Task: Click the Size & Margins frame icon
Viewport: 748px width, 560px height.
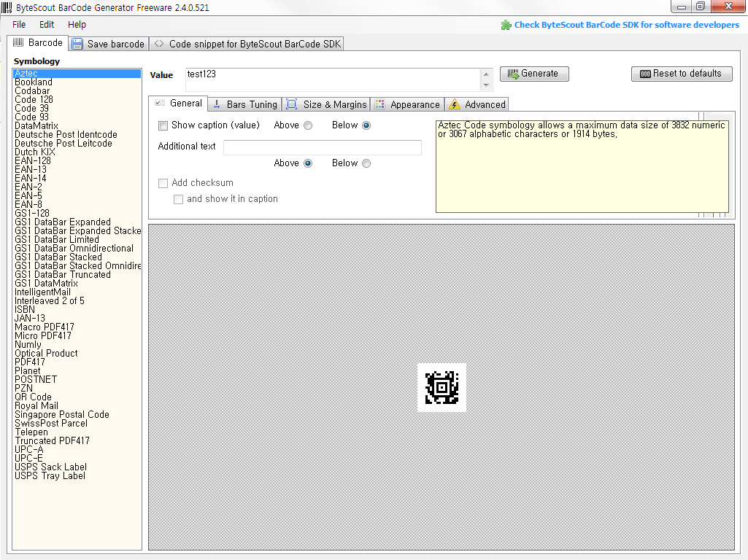Action: coord(291,104)
